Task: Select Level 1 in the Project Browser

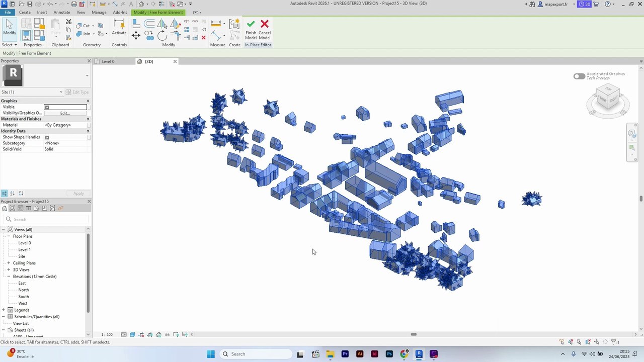Action: (x=25, y=250)
